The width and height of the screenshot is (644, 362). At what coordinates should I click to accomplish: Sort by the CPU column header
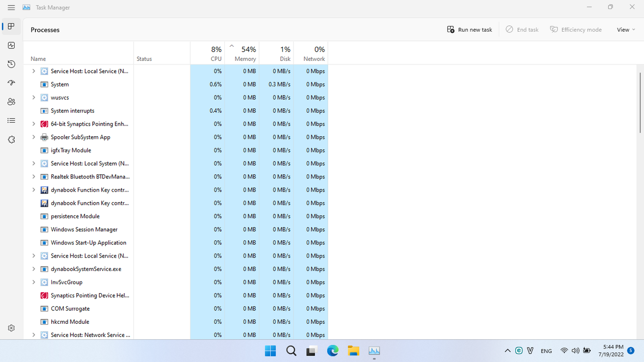point(207,53)
